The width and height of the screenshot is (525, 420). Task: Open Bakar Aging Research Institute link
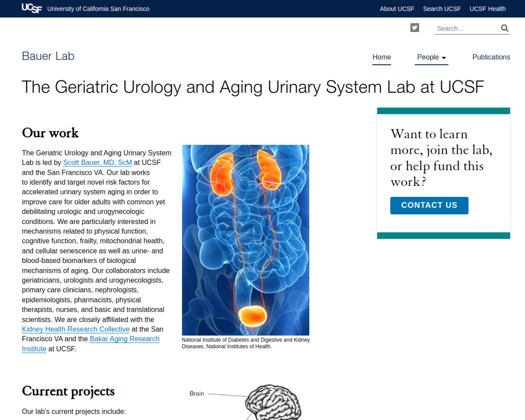click(91, 344)
